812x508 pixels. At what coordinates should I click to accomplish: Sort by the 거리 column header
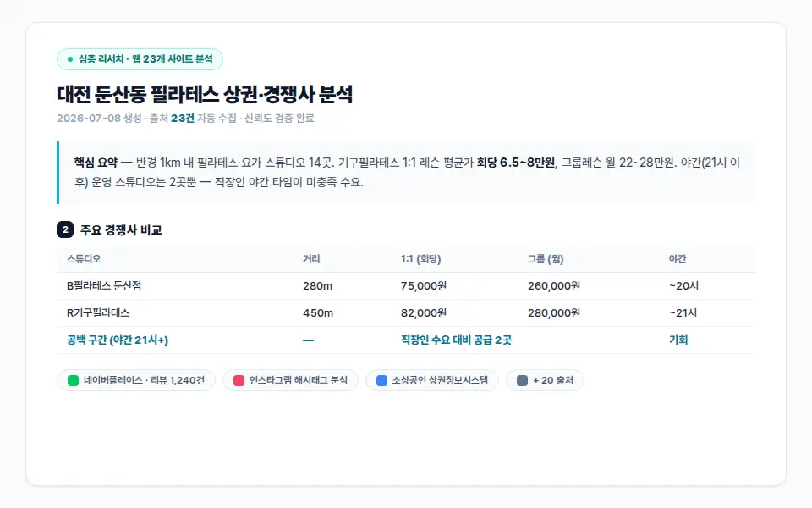click(311, 259)
